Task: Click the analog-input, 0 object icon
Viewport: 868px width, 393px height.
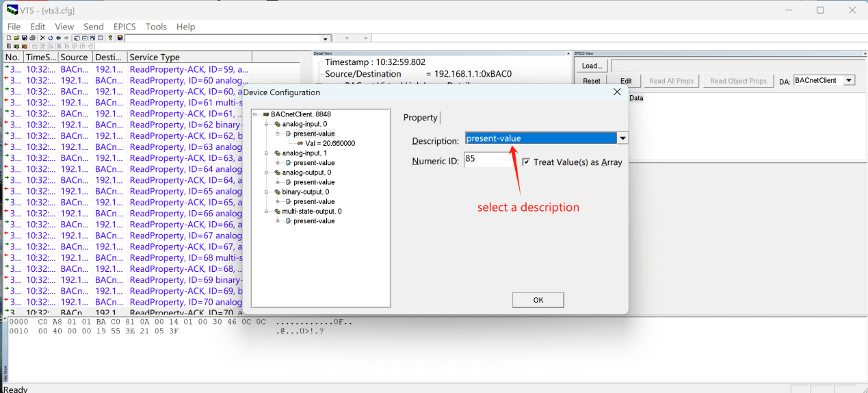Action: [x=277, y=124]
